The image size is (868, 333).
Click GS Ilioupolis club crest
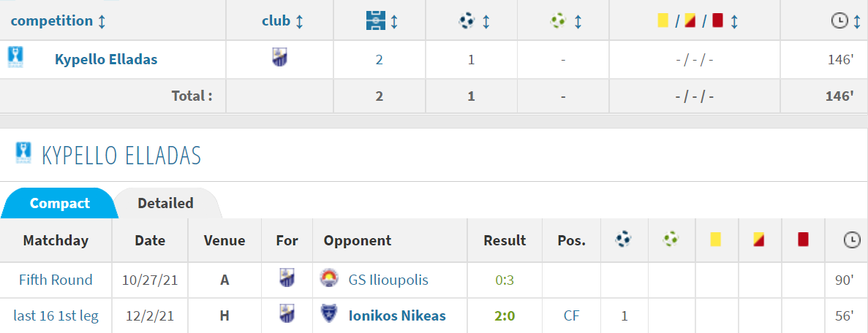[329, 279]
